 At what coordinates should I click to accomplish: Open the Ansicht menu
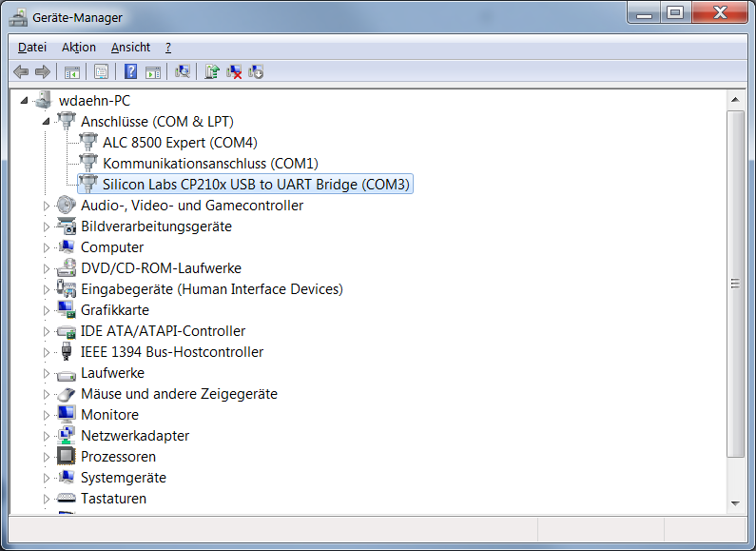tap(130, 47)
